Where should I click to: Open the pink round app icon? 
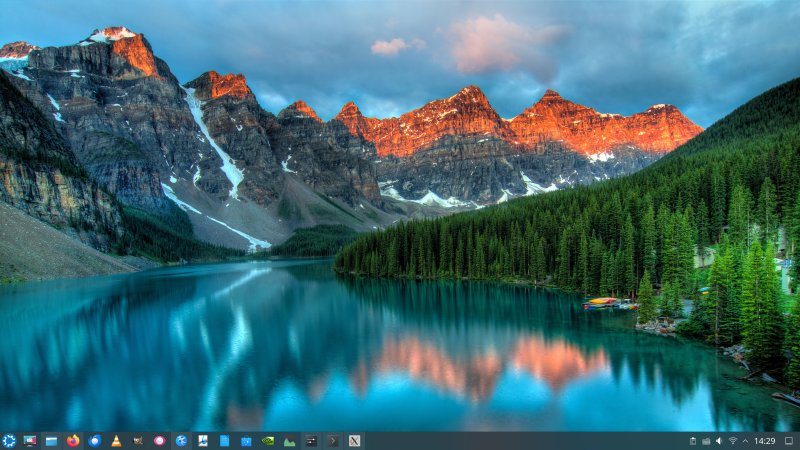160,441
